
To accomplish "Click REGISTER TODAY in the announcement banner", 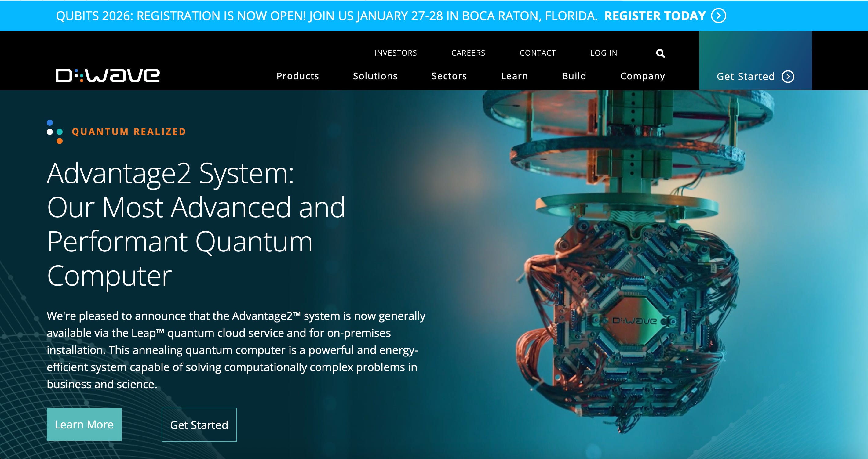I will (655, 16).
